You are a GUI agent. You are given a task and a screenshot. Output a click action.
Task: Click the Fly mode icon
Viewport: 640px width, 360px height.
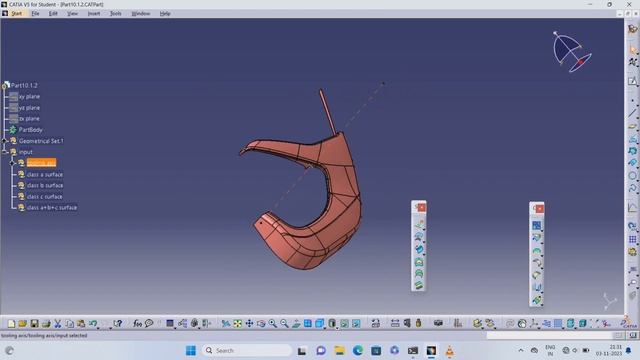pos(226,324)
